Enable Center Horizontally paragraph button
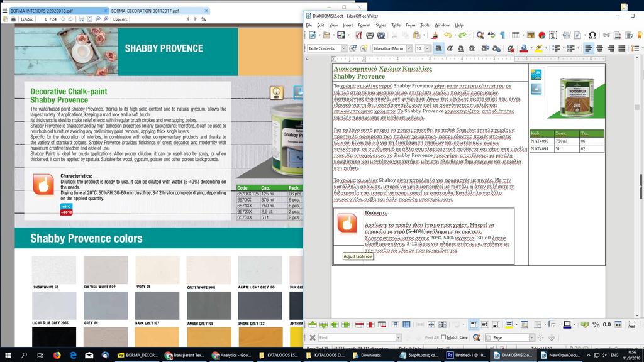Image resolution: width=644 pixels, height=362 pixels. 599,48
